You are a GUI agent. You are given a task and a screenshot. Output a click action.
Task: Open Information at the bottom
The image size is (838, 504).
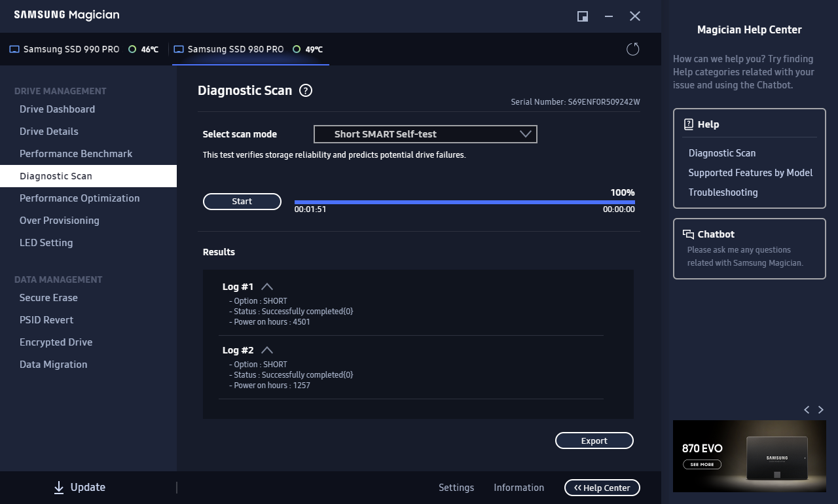click(x=519, y=488)
